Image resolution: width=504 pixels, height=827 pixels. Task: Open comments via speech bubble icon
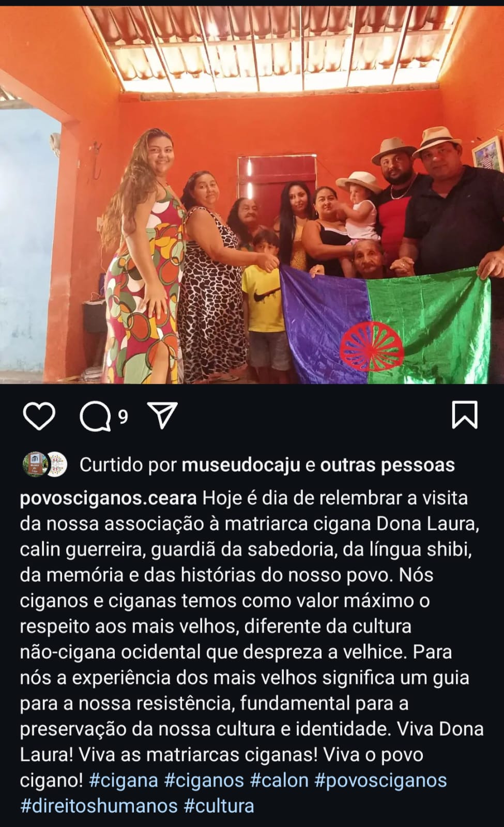pyautogui.click(x=96, y=417)
